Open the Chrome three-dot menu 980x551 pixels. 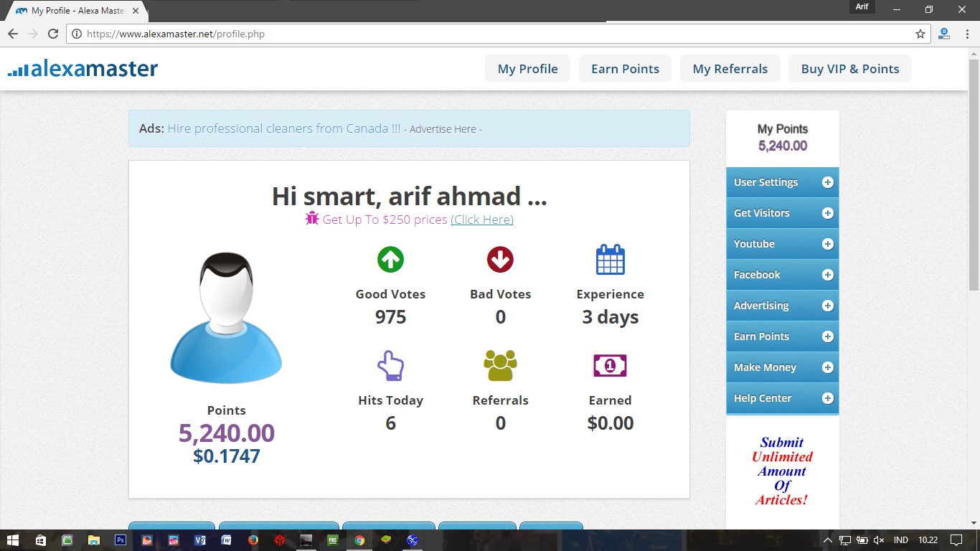click(967, 34)
